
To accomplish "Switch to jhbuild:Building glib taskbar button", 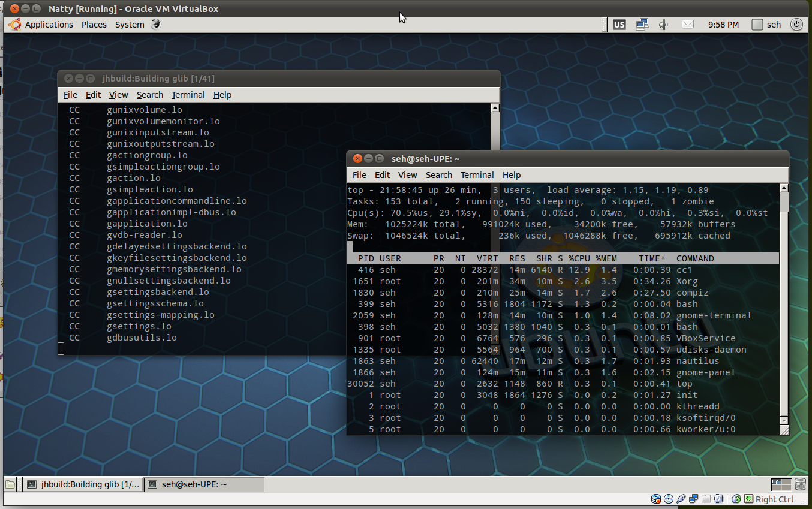I will point(83,484).
